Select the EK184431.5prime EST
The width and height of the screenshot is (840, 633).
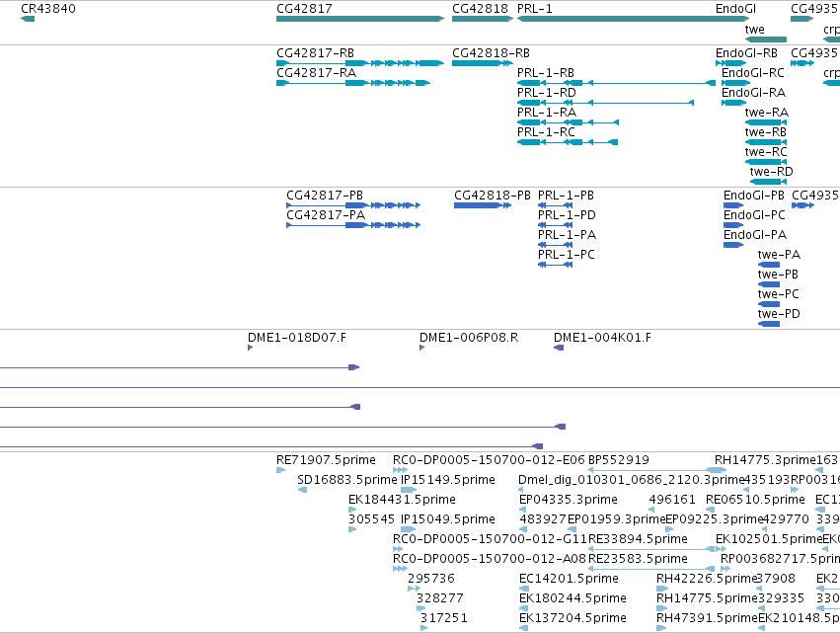click(x=352, y=510)
